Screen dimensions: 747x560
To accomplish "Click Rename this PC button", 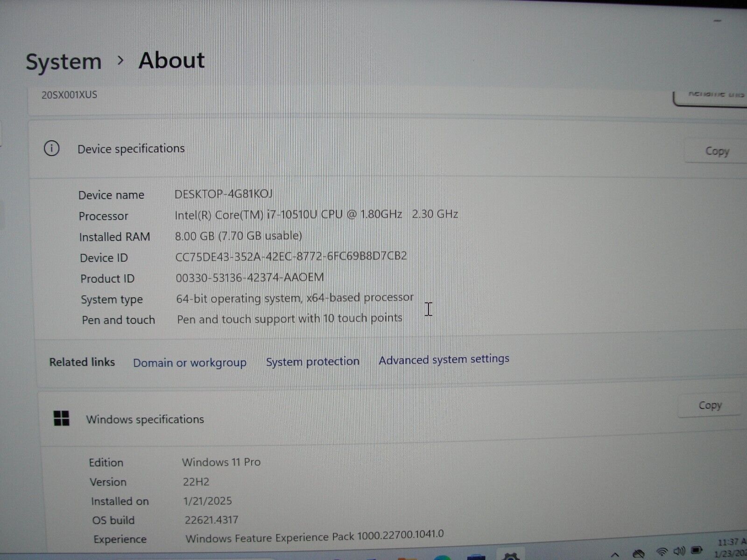I will click(x=712, y=95).
